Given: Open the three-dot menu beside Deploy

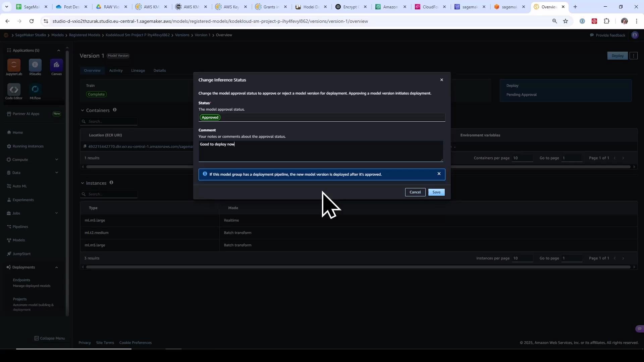Looking at the screenshot, I should point(634,56).
